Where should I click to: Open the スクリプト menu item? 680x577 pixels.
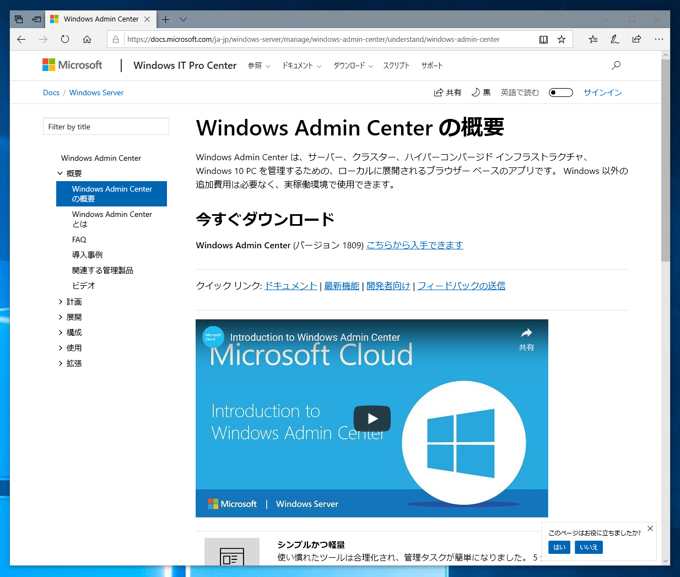point(396,66)
